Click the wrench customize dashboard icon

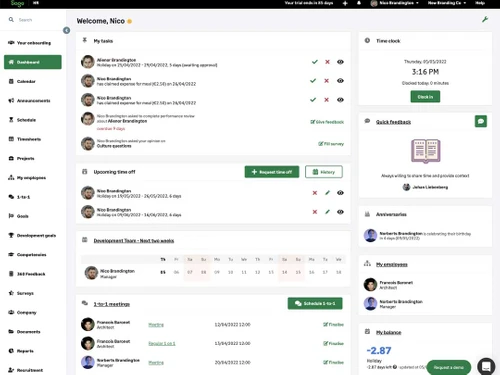pyautogui.click(x=485, y=20)
